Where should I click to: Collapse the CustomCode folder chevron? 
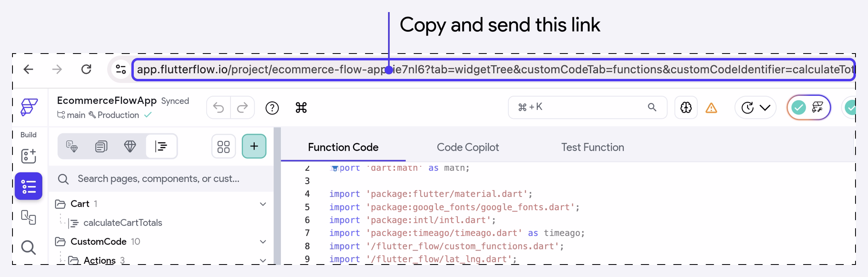click(x=263, y=242)
